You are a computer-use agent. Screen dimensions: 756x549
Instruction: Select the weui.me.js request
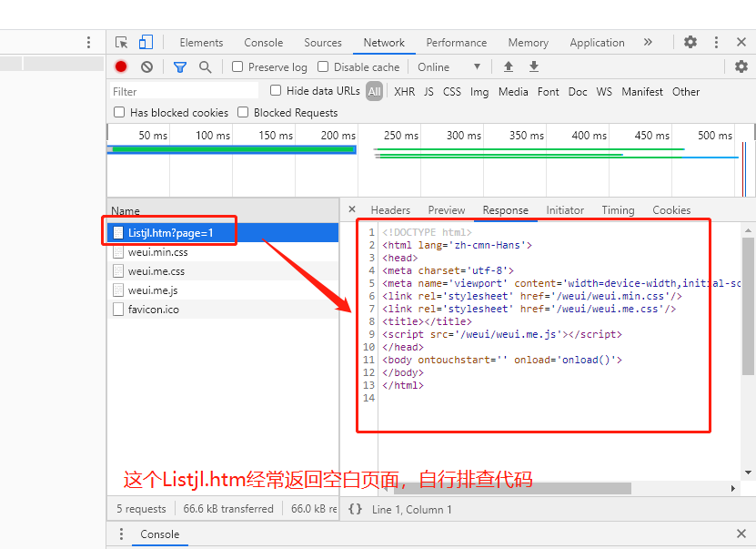click(x=223, y=290)
